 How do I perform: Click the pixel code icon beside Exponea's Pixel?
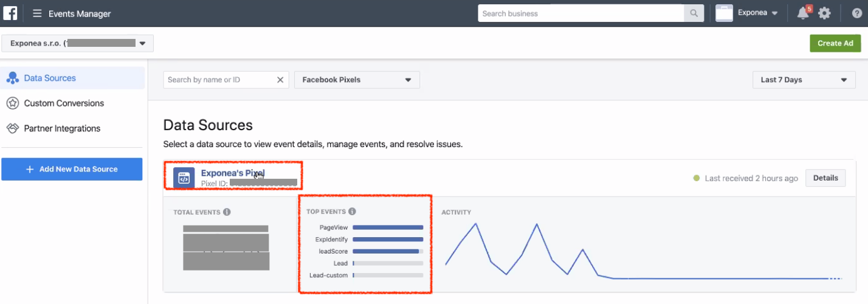[x=184, y=178]
